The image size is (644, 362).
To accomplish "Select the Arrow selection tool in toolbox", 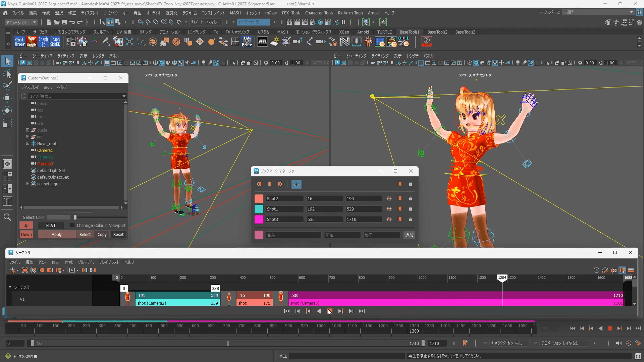I will tap(7, 61).
